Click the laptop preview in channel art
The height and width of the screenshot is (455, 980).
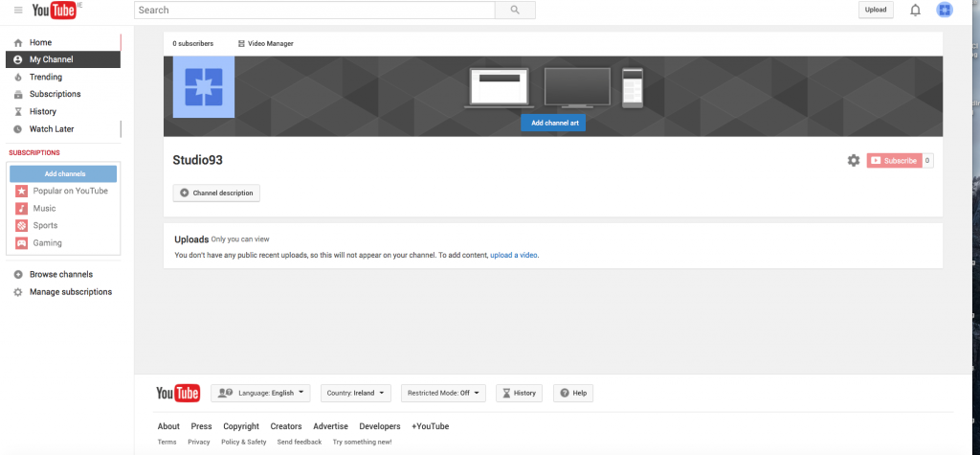coord(500,88)
